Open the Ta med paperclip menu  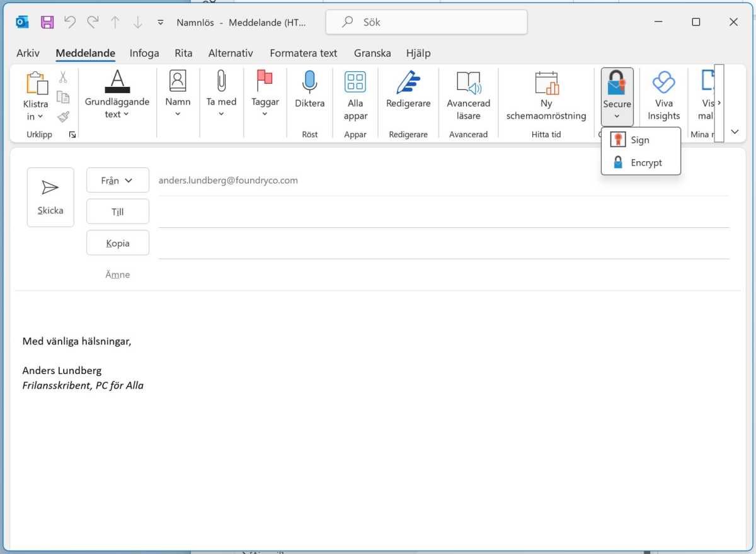click(x=221, y=94)
